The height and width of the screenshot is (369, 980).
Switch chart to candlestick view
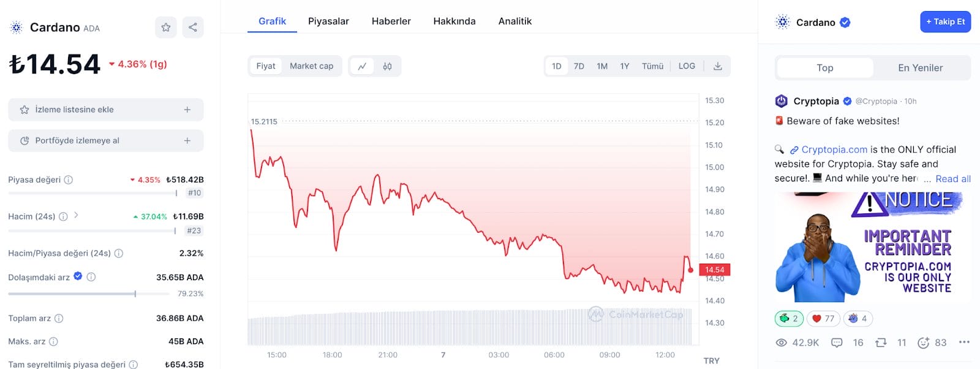388,66
